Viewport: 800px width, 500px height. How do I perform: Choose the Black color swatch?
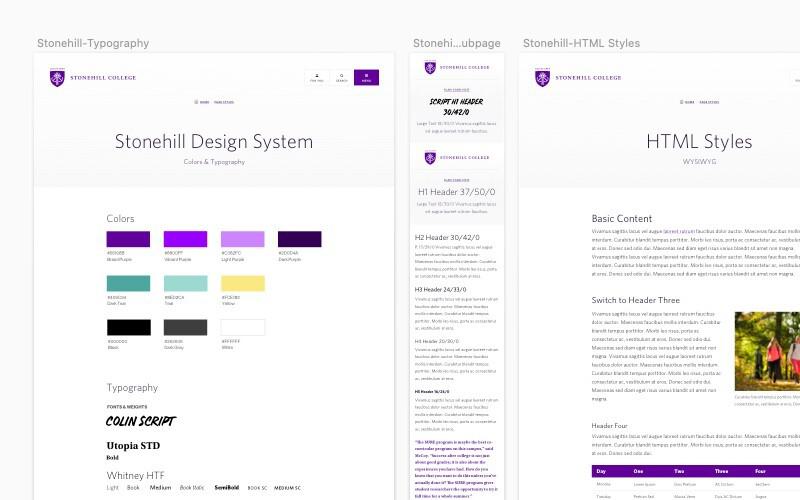(x=128, y=327)
